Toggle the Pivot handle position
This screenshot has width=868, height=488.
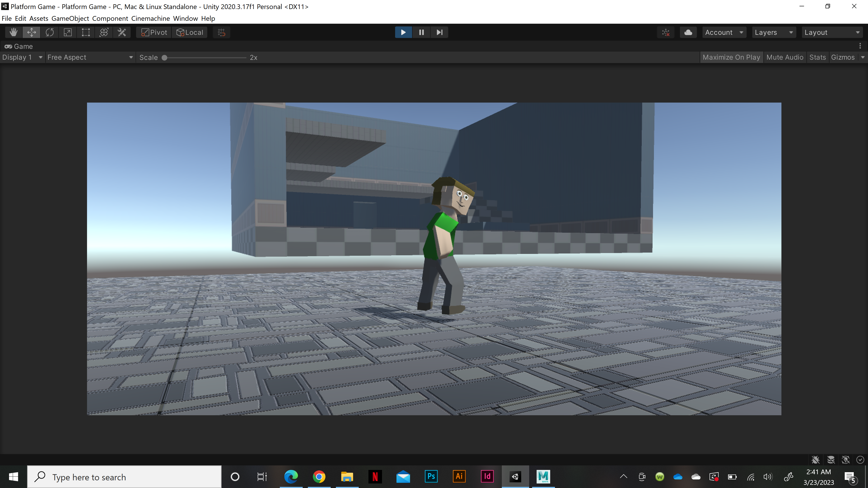(154, 32)
